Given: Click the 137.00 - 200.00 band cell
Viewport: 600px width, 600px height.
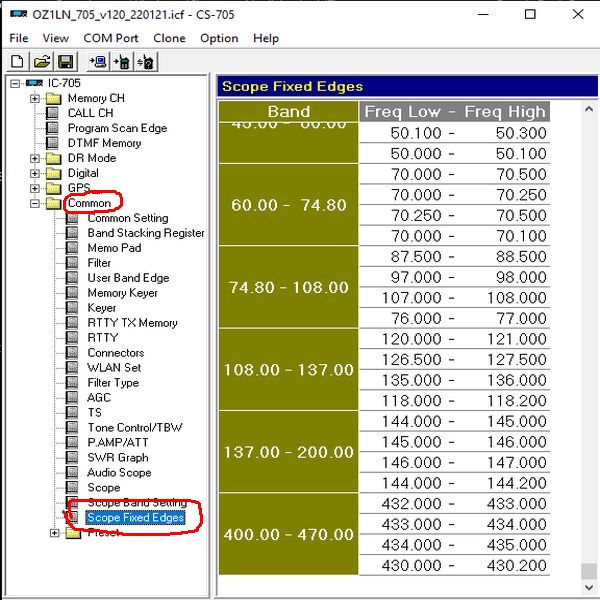Looking at the screenshot, I should click(289, 452).
